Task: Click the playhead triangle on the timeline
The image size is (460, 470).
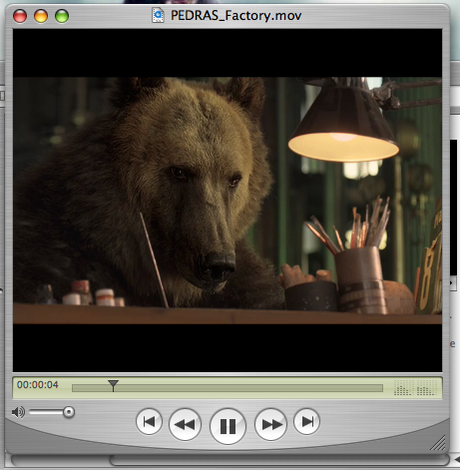Action: tap(113, 385)
